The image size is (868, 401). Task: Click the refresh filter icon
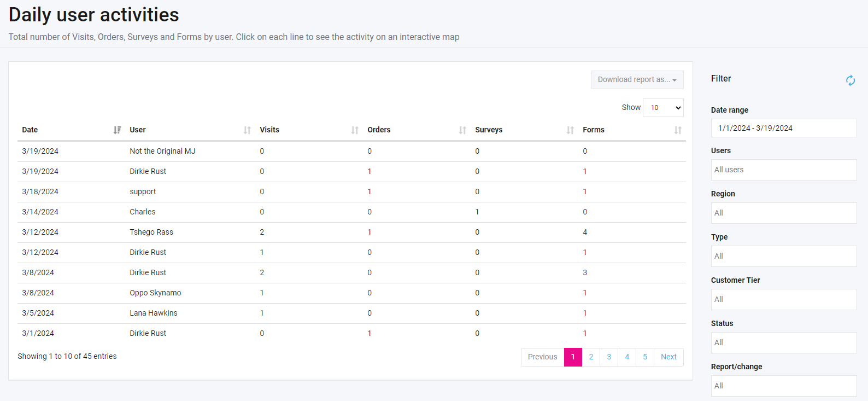[x=850, y=80]
